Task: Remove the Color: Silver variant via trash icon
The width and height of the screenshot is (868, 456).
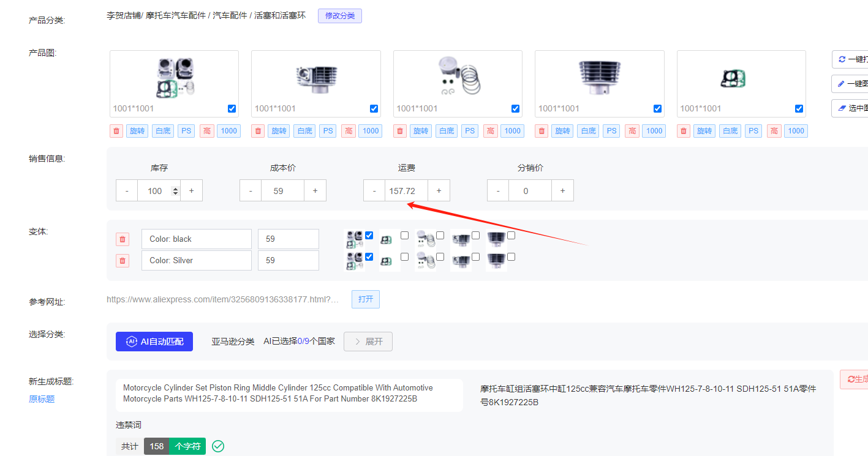Action: pos(123,261)
